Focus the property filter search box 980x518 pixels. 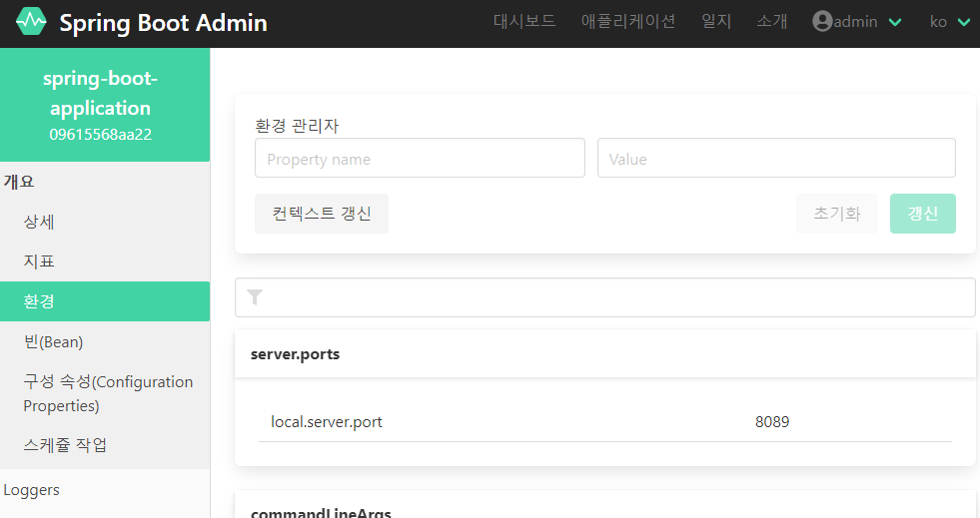tap(605, 297)
